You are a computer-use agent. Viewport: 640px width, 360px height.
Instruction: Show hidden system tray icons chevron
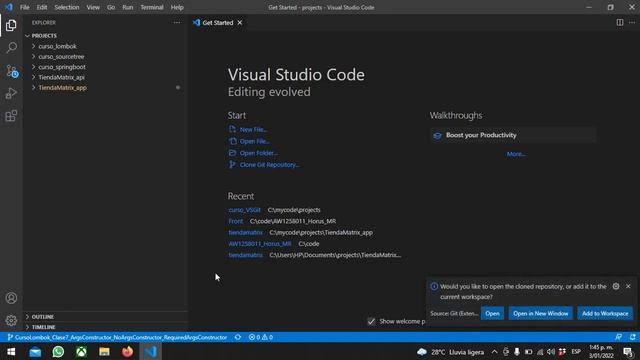point(494,351)
